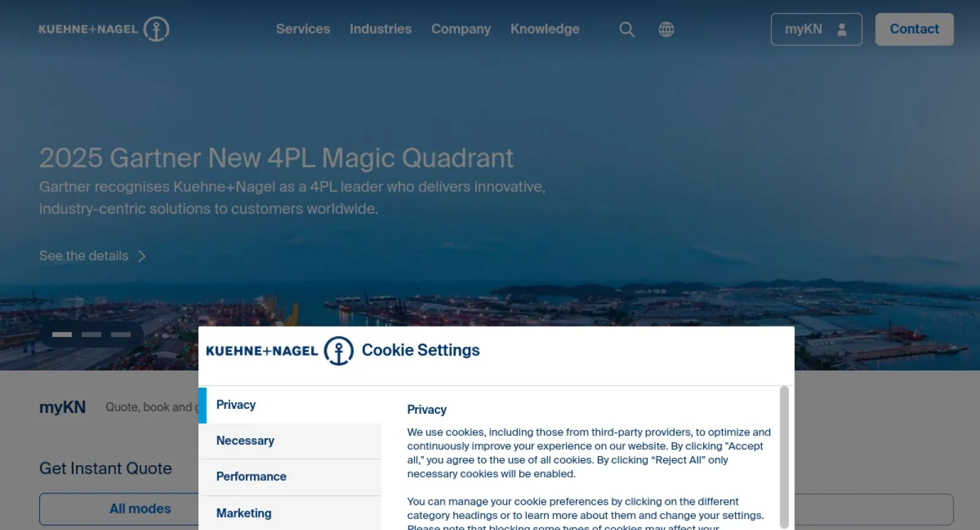Open the myKN user account button
Image resolution: width=980 pixels, height=530 pixels.
click(816, 29)
